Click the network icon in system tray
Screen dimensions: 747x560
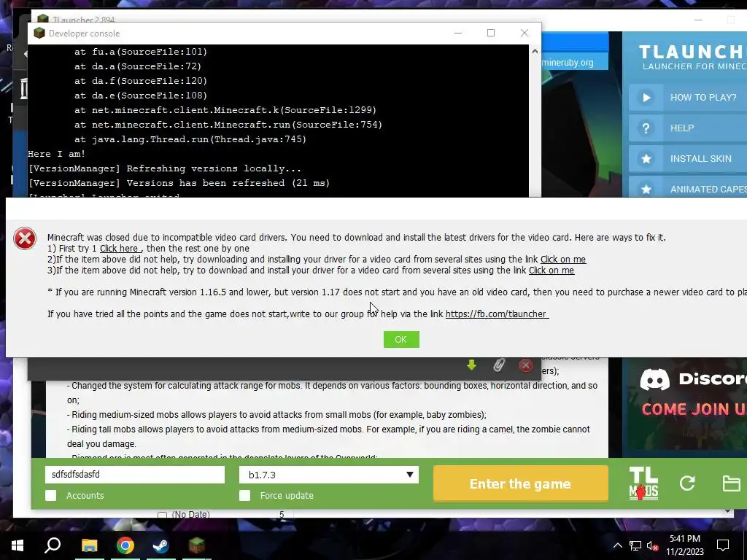(635, 545)
